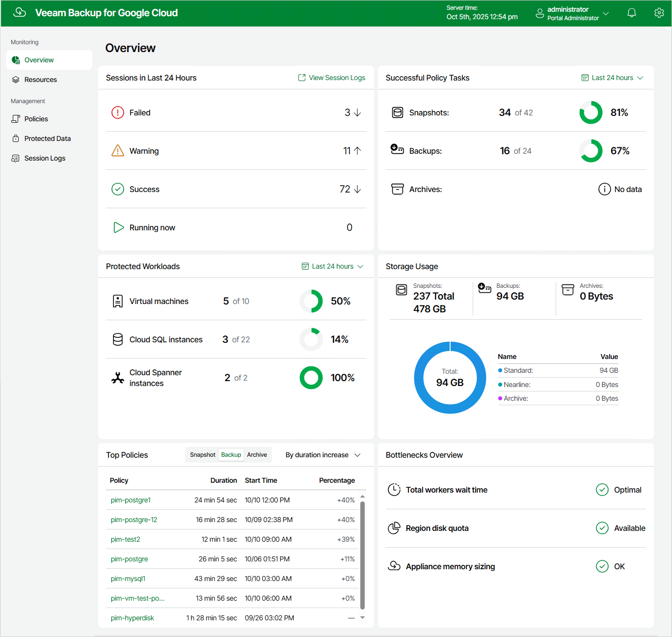The image size is (672, 637).
Task: Click the Backups 67% donut chart
Action: click(591, 151)
